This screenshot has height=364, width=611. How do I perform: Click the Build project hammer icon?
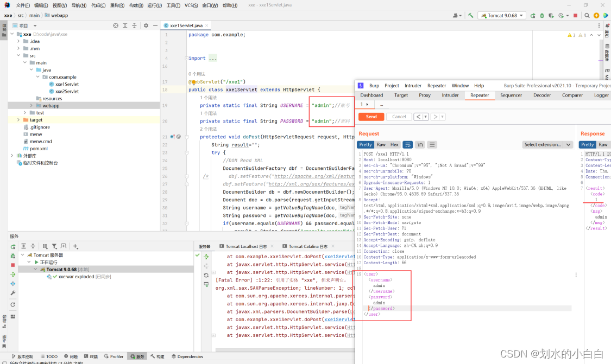(x=471, y=16)
